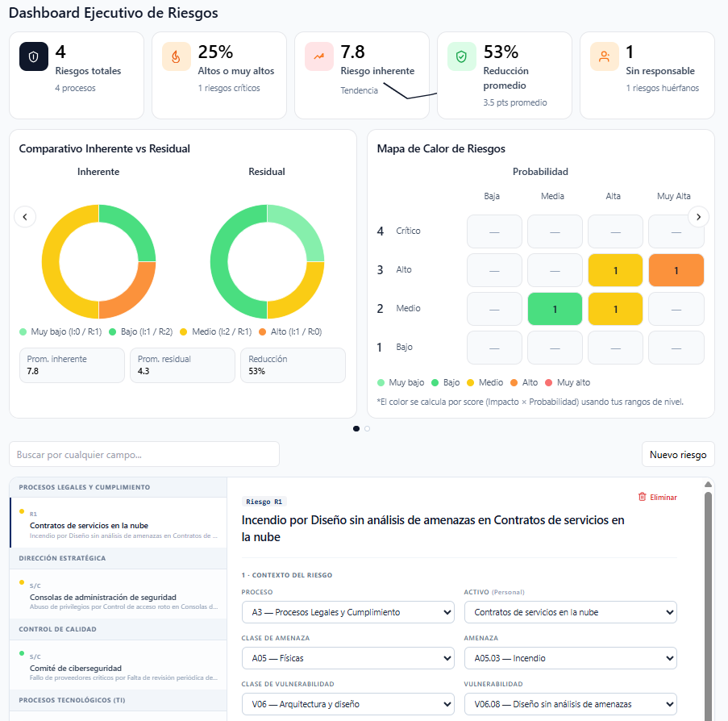728x721 pixels.
Task: Click the '4 procesos' text
Action: [75, 88]
